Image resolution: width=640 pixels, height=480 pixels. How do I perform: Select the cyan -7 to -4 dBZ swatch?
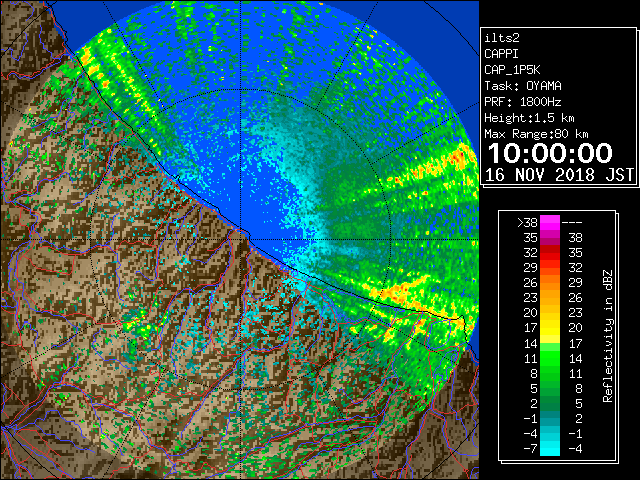(550, 448)
